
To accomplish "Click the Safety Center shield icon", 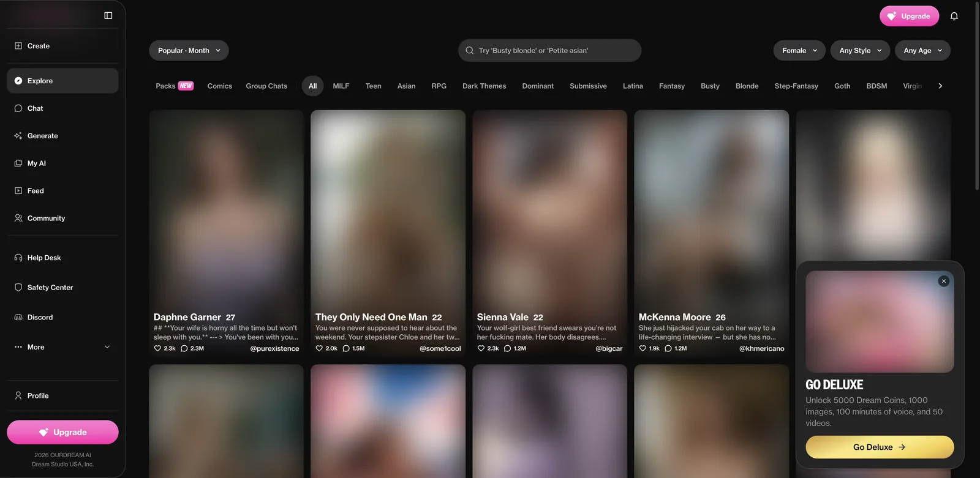I will pyautogui.click(x=18, y=288).
